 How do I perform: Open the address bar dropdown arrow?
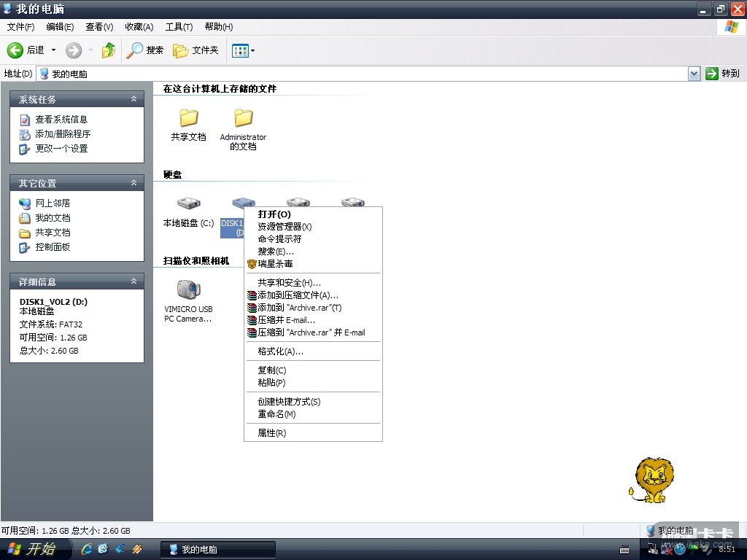tap(694, 74)
